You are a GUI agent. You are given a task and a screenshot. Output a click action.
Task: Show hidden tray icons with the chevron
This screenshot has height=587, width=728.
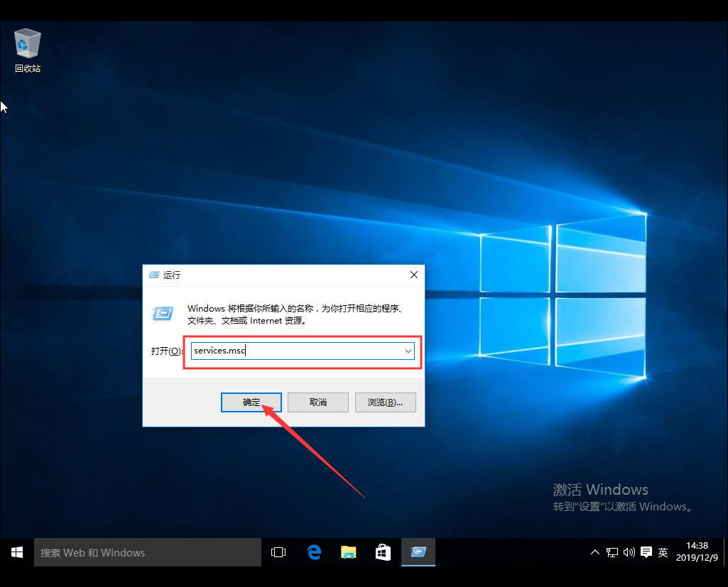point(595,552)
